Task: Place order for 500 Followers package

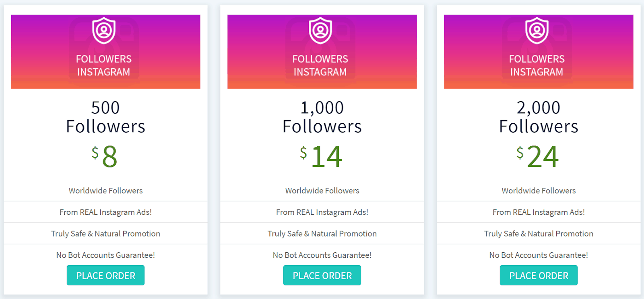Action: pyautogui.click(x=105, y=275)
